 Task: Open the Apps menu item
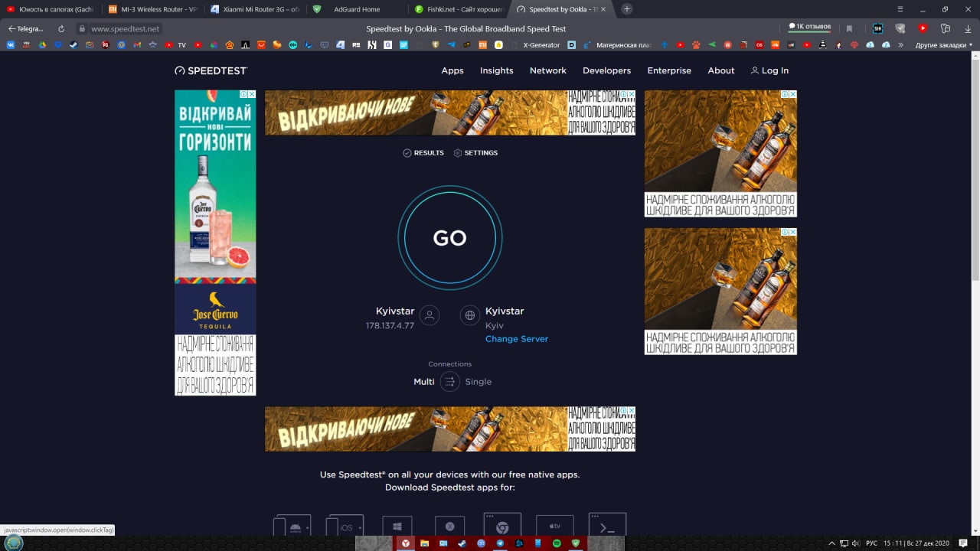pyautogui.click(x=452, y=70)
